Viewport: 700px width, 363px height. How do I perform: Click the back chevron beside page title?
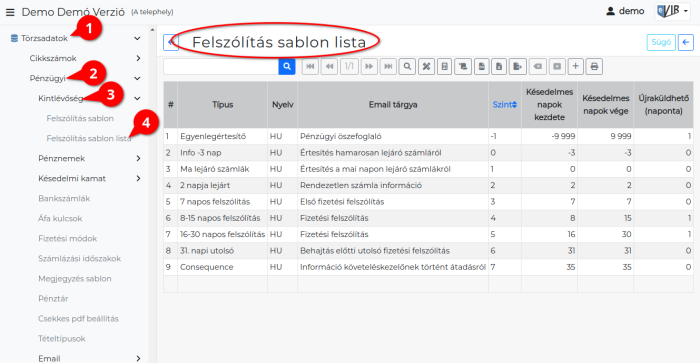pos(170,42)
